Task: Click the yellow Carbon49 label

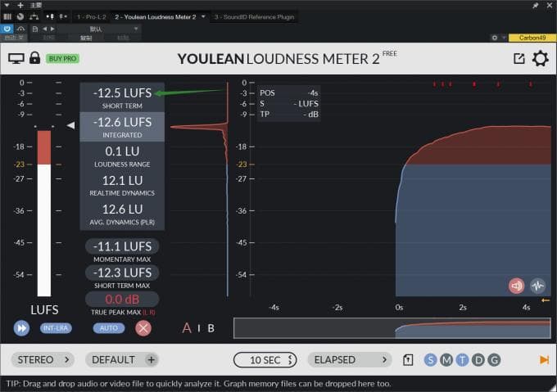Action: point(532,38)
